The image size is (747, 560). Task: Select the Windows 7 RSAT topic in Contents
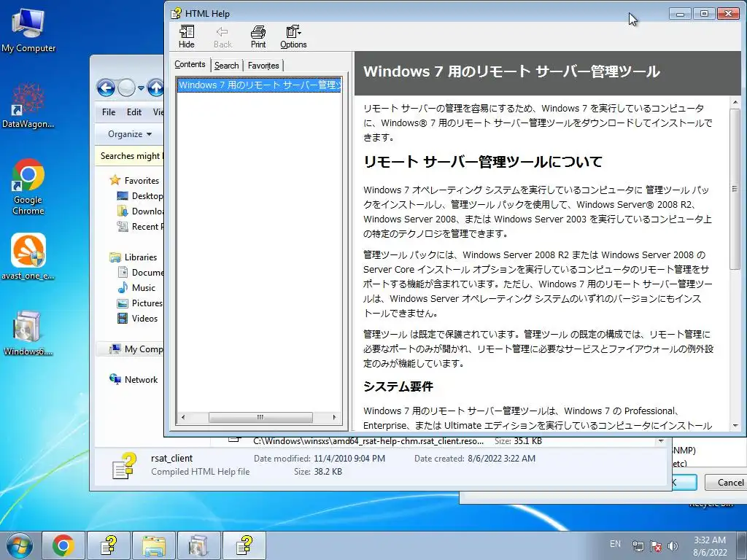click(x=260, y=85)
